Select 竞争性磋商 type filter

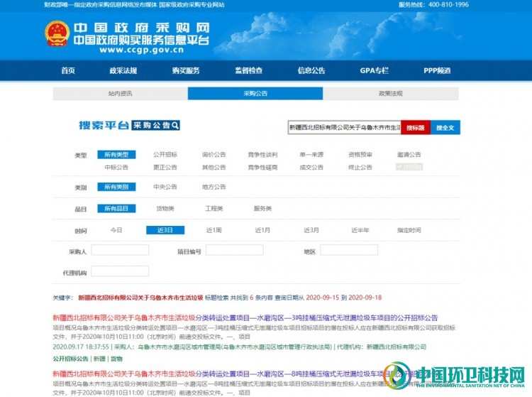(x=262, y=167)
